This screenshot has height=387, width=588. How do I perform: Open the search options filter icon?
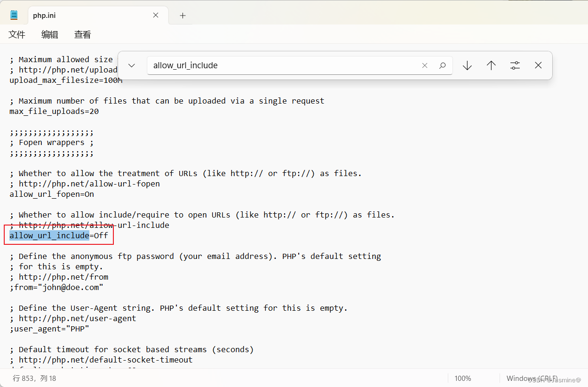click(515, 65)
